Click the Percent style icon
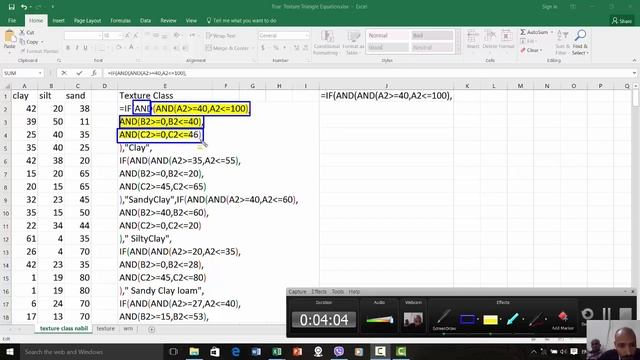Viewport: 640px width, 360px height. pyautogui.click(x=276, y=48)
